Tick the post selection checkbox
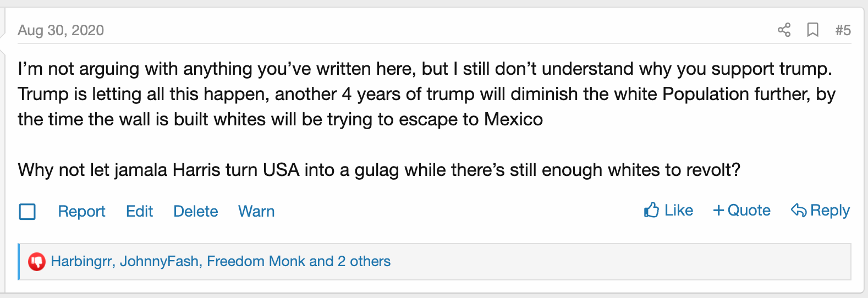Screen dimensions: 868x298 click(x=28, y=211)
